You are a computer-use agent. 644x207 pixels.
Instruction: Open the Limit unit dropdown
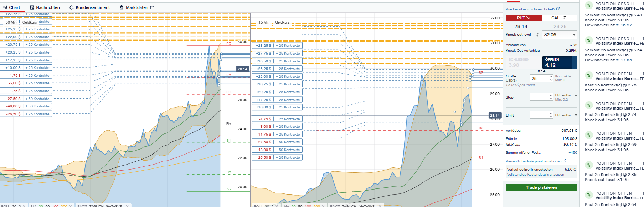pos(576,115)
